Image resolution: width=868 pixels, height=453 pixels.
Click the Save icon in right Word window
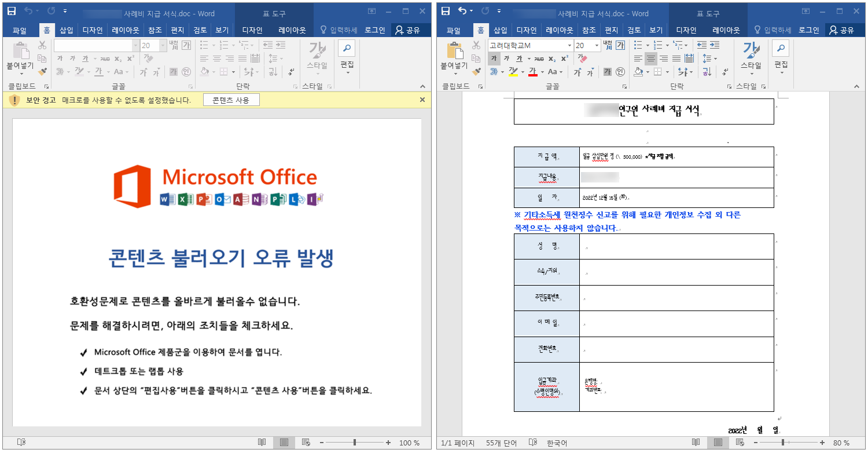coord(446,11)
